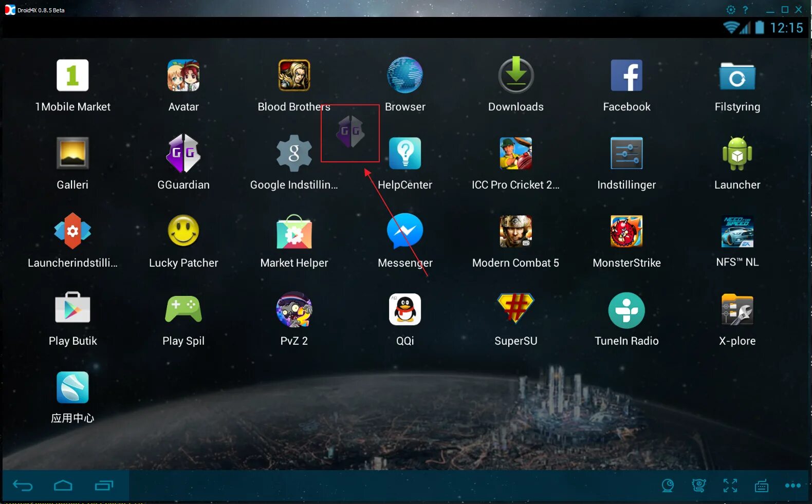Click the signal strength status icon
This screenshot has height=504, width=812.
click(x=745, y=28)
